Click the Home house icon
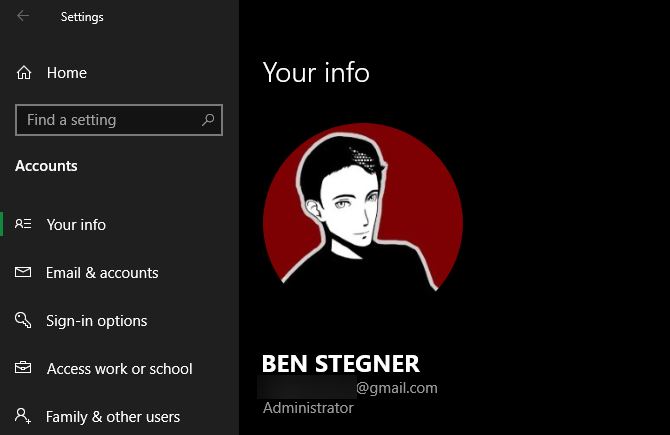This screenshot has height=435, width=670. 24,73
